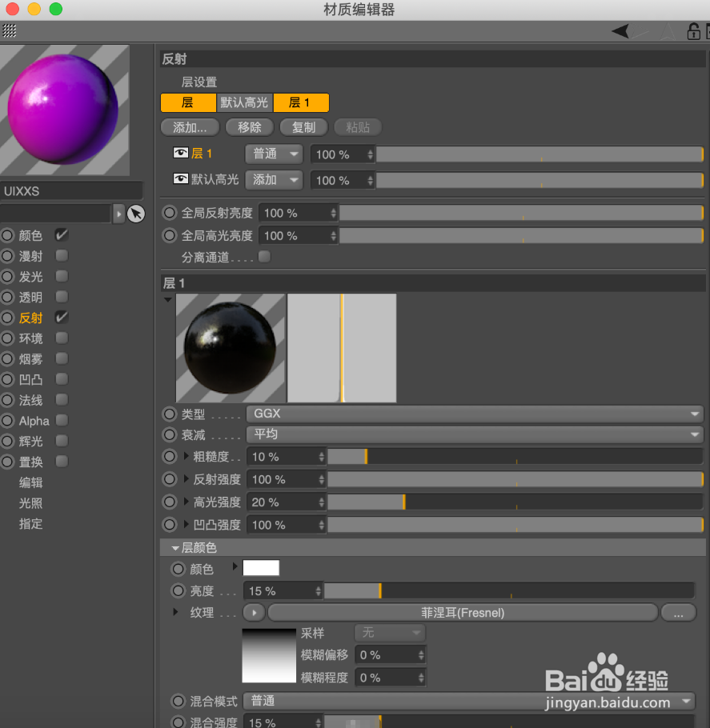
Task: Open the 混合模式 dropdown showing 普通
Action: [468, 700]
